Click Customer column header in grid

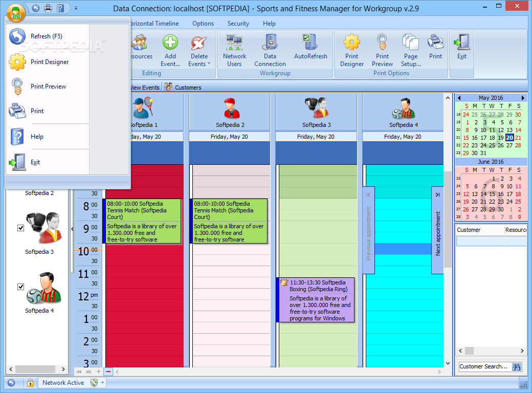tap(480, 230)
